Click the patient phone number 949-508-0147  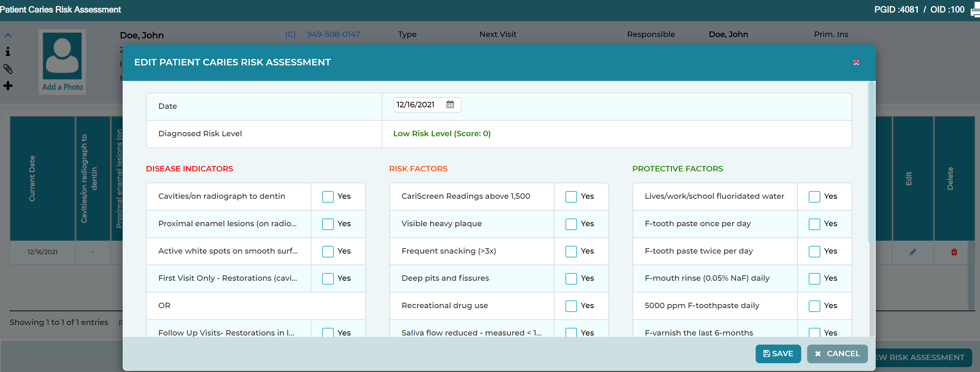(333, 34)
